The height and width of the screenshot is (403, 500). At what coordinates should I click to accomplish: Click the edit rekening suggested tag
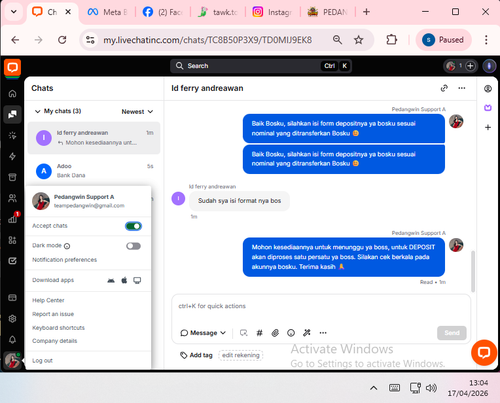click(241, 355)
